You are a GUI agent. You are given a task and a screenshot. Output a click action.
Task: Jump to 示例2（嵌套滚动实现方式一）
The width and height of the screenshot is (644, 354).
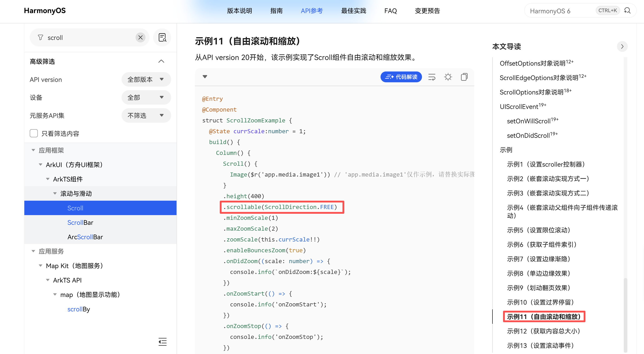[x=548, y=179]
